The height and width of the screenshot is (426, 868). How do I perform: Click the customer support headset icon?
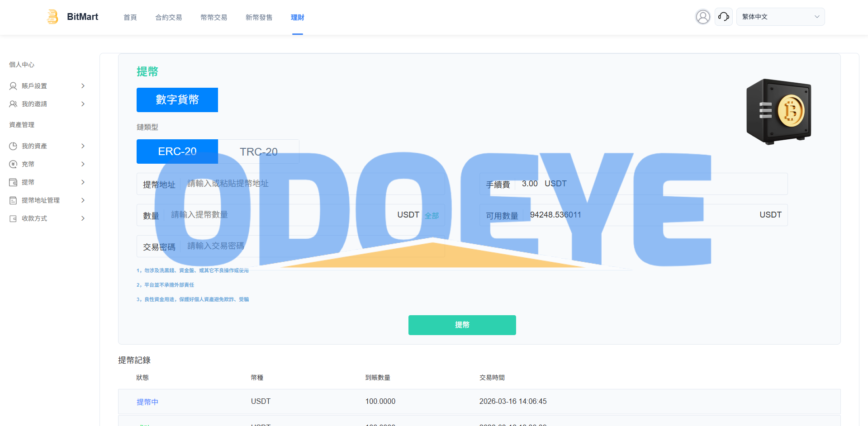point(723,17)
